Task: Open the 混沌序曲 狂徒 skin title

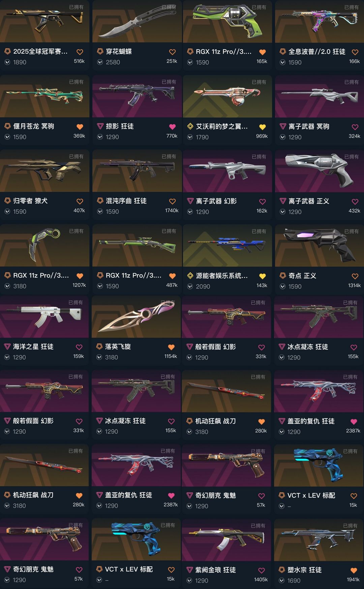Action: click(126, 201)
